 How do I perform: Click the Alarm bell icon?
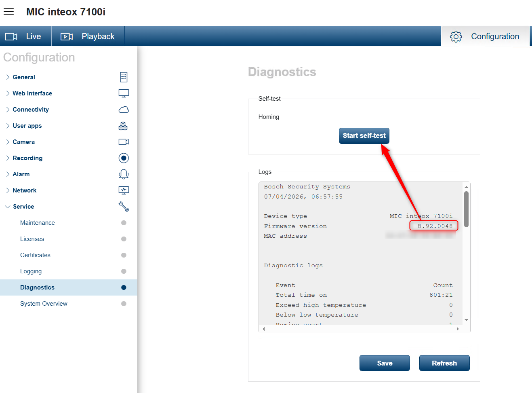(124, 174)
